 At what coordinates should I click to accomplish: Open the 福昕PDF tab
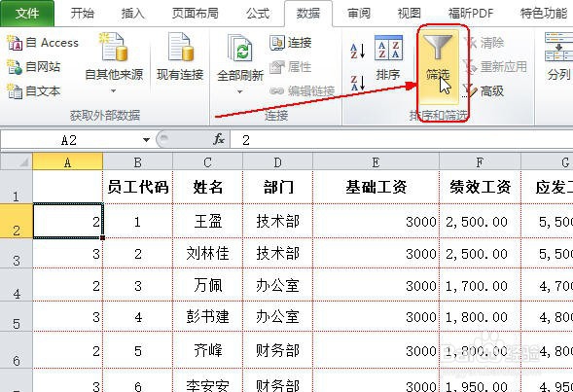coord(470,14)
